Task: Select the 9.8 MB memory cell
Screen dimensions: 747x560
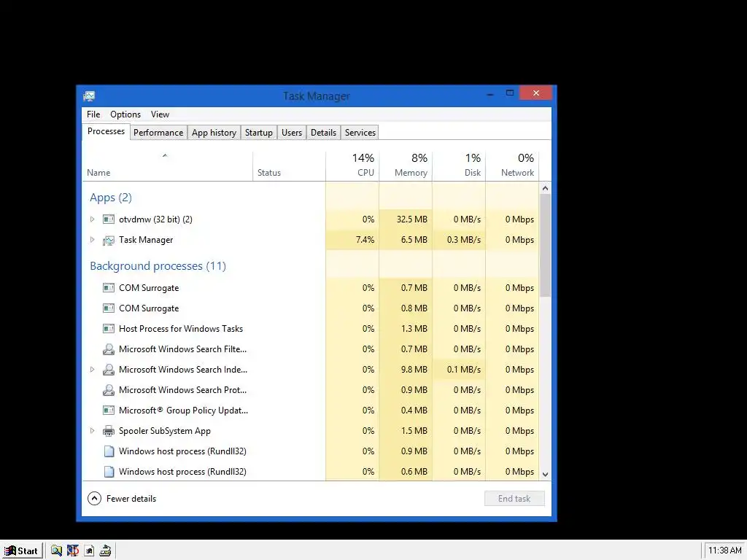Action: tap(406, 370)
